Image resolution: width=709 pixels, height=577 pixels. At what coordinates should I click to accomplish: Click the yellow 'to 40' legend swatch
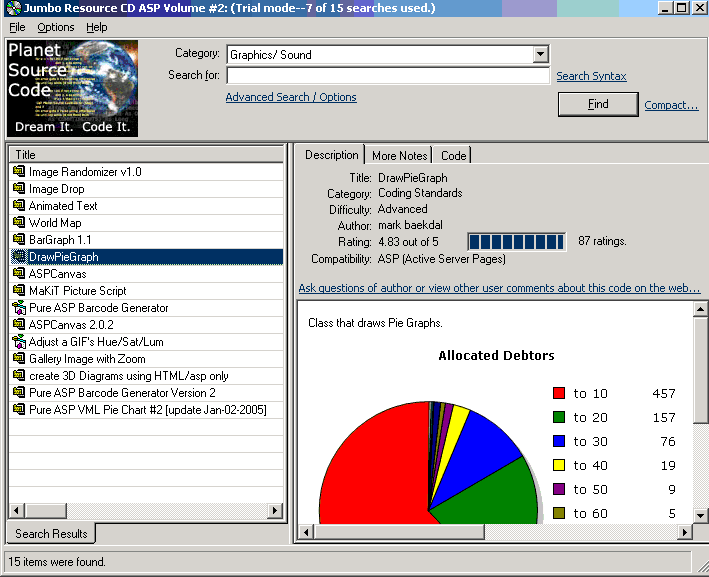pos(559,465)
